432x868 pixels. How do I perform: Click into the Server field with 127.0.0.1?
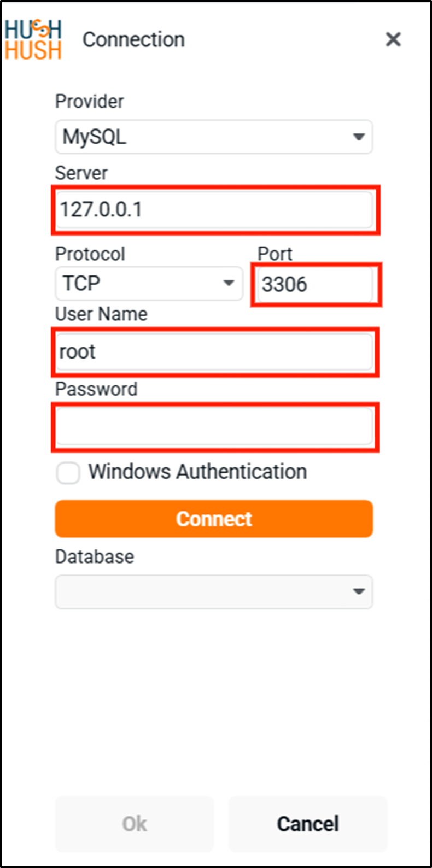214,210
